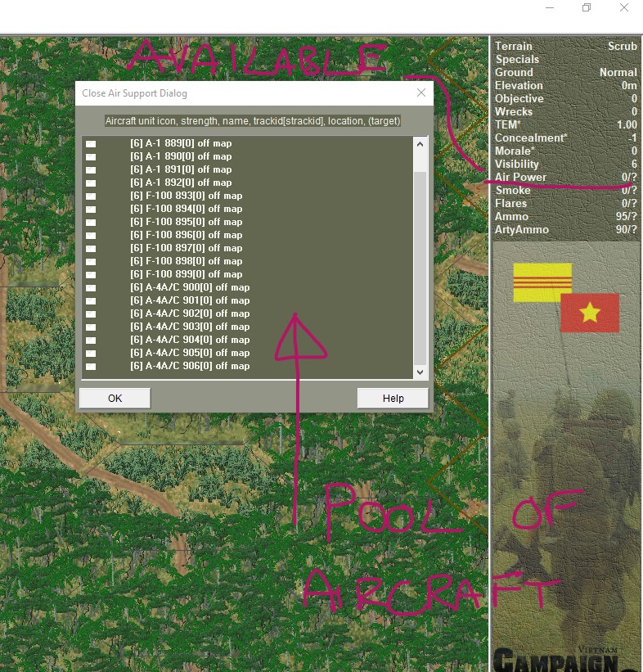Select aircraft icon for F-100 899
This screenshot has width=643, height=672.
pyautogui.click(x=91, y=274)
